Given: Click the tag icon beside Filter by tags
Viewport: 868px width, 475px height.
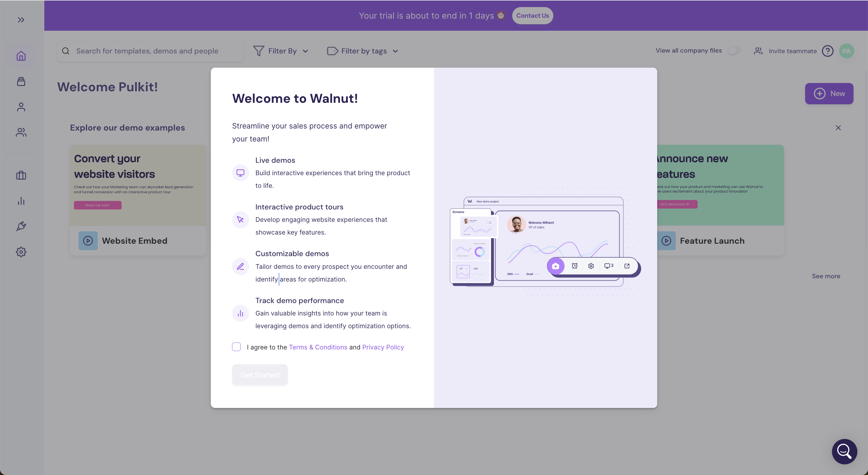Looking at the screenshot, I should 332,51.
